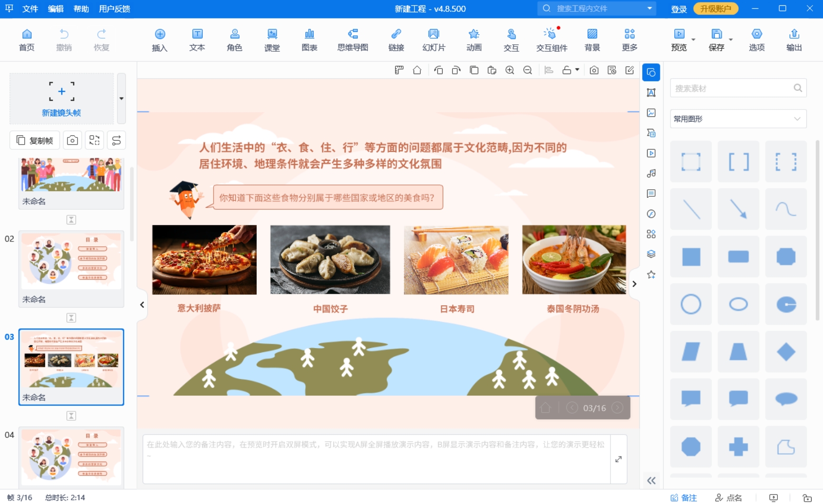The height and width of the screenshot is (504, 823).
Task: Open the 动画 animation tool
Action: (474, 40)
